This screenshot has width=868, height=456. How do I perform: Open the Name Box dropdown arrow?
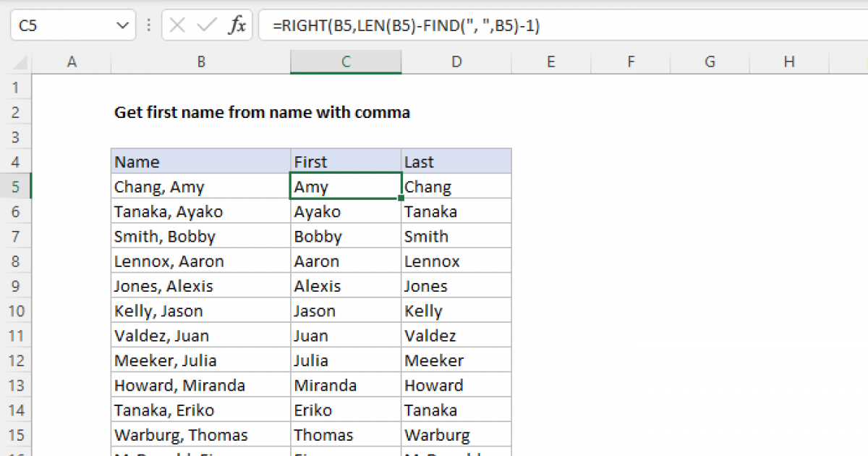123,24
